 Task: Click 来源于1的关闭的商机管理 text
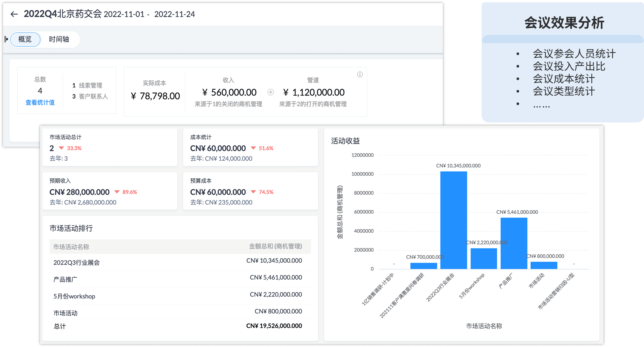tap(228, 104)
